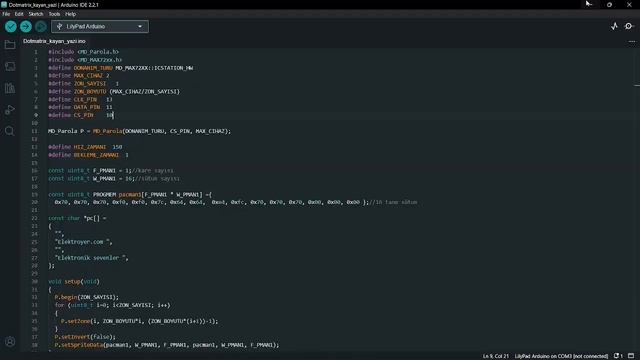
Task: Open the LilyPad Arduino board selector dropdown
Action: point(100,27)
